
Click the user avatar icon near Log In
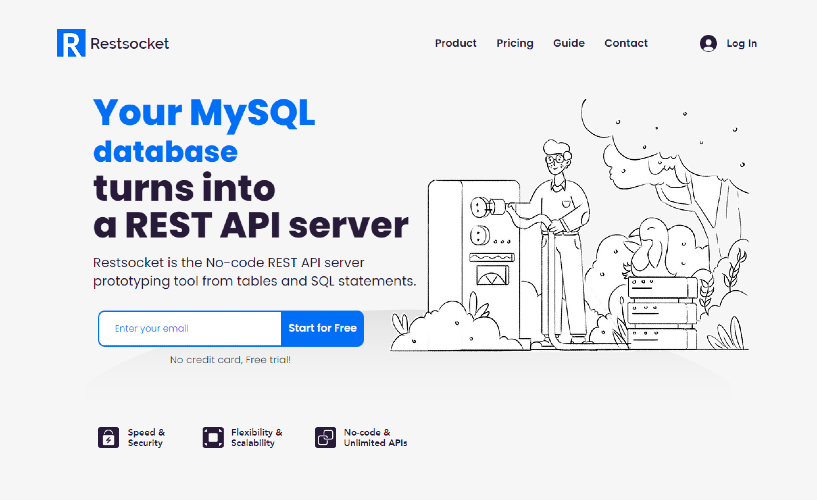[708, 43]
